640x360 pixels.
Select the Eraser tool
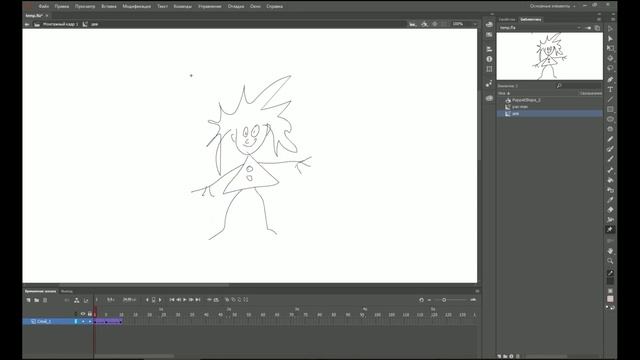point(610,210)
